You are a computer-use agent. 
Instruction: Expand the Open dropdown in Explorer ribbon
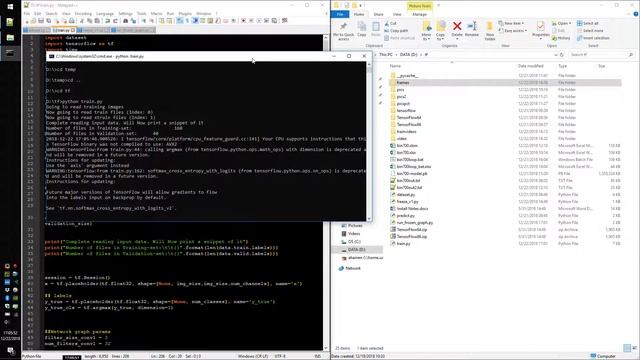pyautogui.click(x=562, y=24)
